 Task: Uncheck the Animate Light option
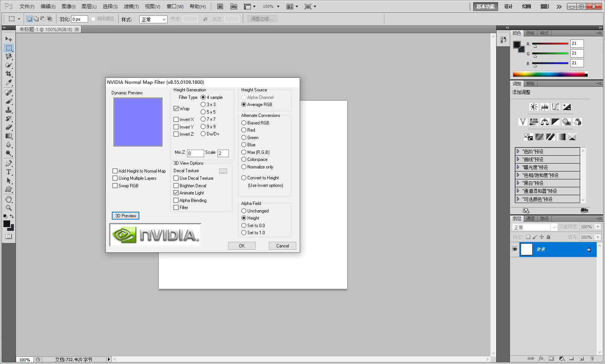coord(176,193)
